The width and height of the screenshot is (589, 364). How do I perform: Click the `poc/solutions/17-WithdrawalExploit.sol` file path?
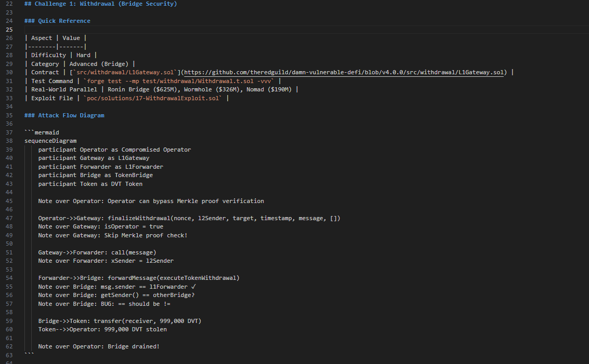(153, 98)
